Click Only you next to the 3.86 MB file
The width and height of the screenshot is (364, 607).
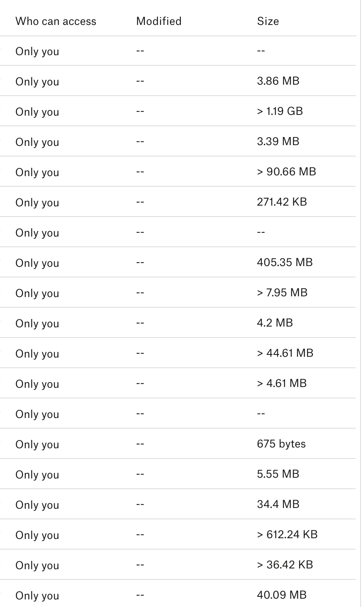pos(37,82)
